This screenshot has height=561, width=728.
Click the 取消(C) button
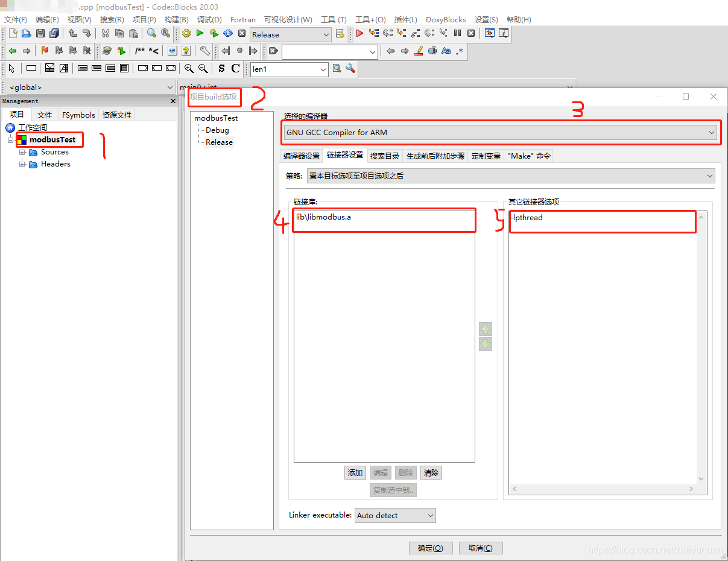pos(481,548)
